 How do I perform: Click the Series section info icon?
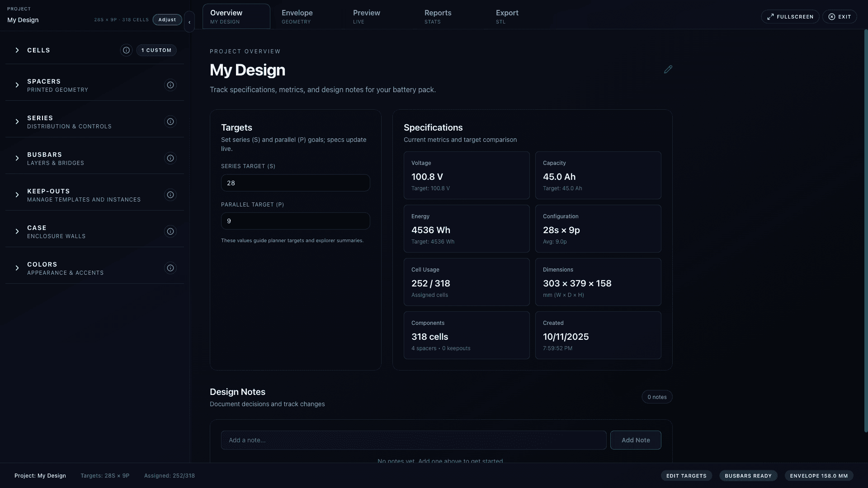tap(170, 122)
